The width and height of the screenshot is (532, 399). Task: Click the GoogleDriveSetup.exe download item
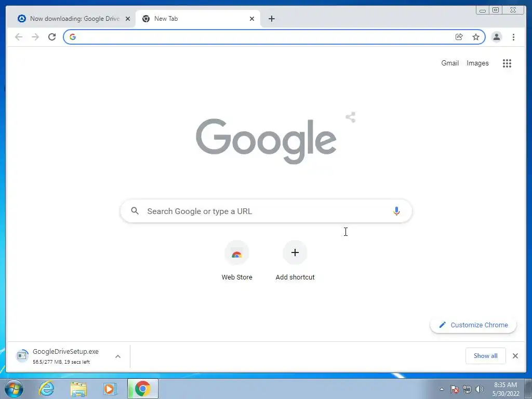pos(68,356)
